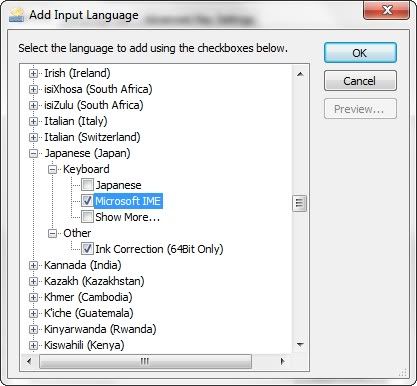417x386 pixels.
Task: Collapse the Keyboard branch
Action: click(52, 169)
